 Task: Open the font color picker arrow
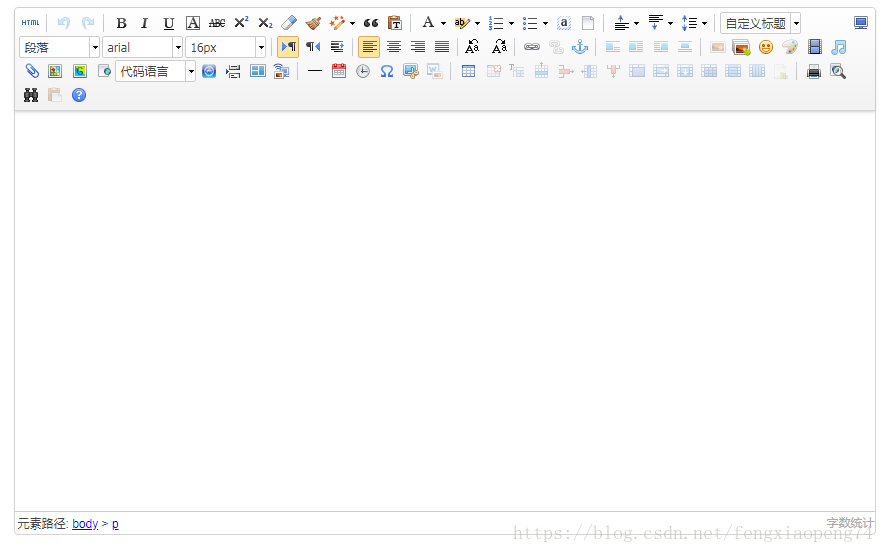point(444,23)
